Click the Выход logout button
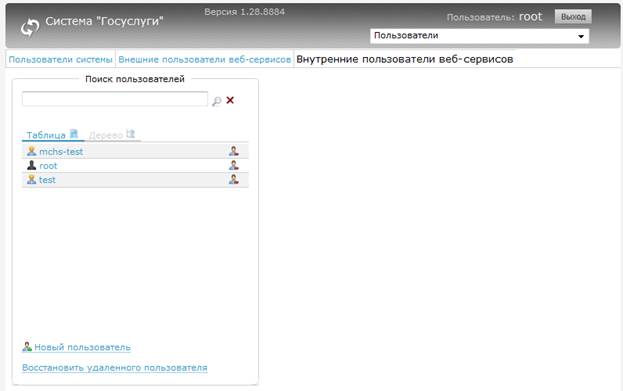Viewport: 623px width, 391px height. 573,17
